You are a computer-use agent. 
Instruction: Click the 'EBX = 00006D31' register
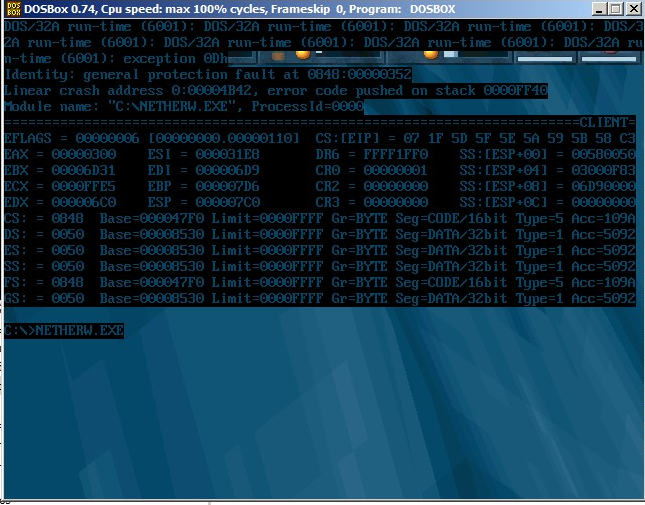(x=60, y=170)
